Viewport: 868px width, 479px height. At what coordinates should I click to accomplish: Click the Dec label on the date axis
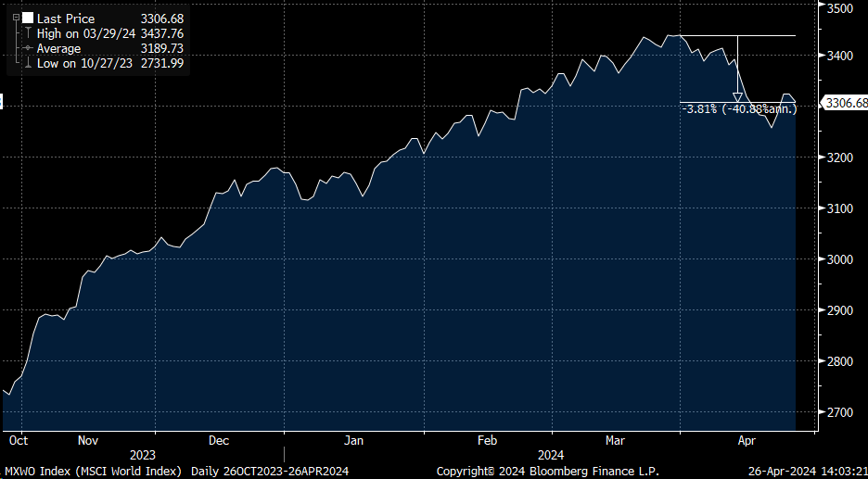click(x=219, y=442)
